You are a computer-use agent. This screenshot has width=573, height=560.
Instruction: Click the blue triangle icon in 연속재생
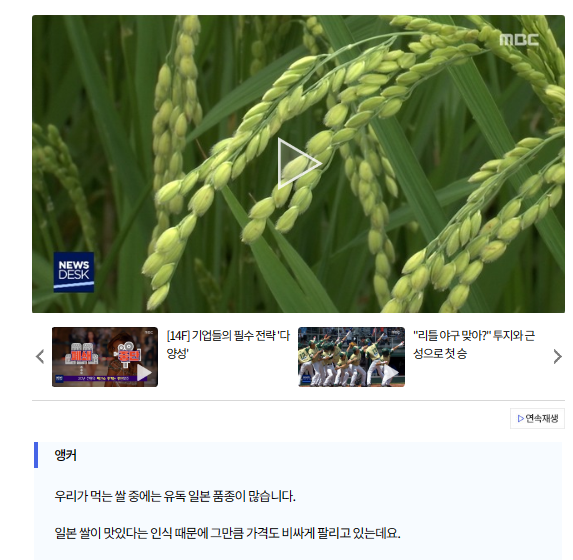click(x=521, y=419)
